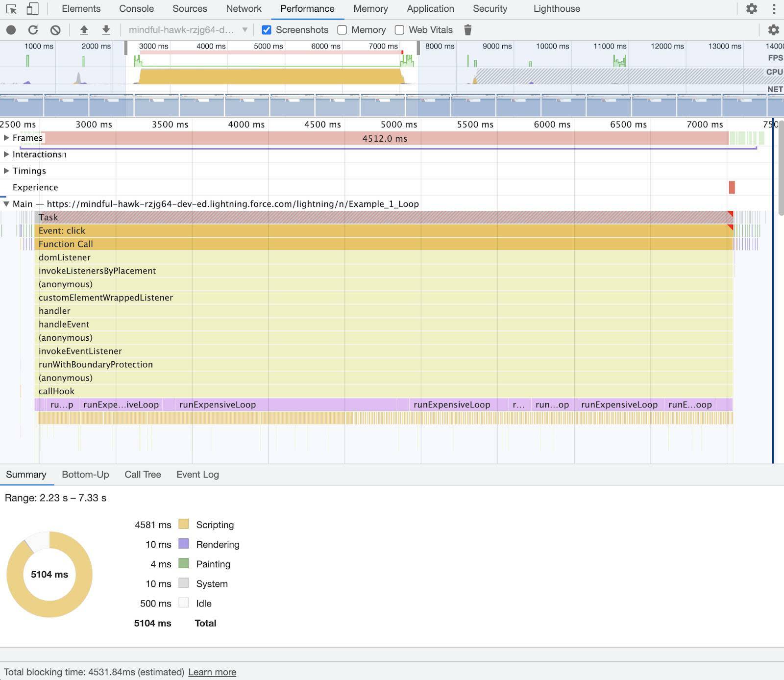Screen dimensions: 784x680
Task: Select the runE...oop purple block
Action: point(690,404)
